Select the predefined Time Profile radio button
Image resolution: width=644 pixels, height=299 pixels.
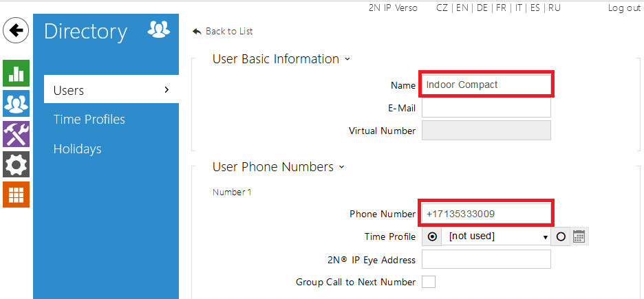pyautogui.click(x=431, y=236)
